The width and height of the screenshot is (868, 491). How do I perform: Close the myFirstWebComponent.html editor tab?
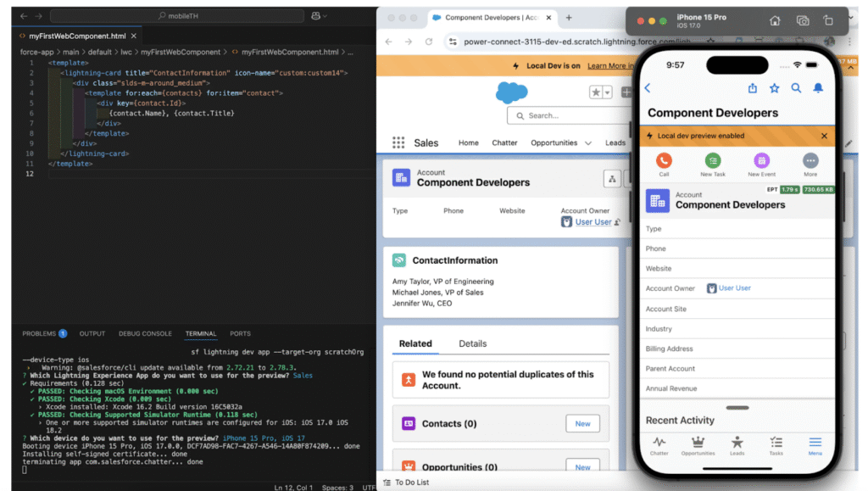click(x=133, y=36)
